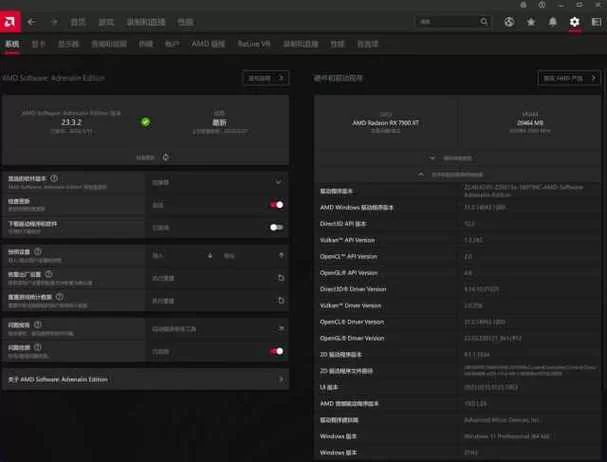Image resolution: width=607 pixels, height=462 pixels.
Task: Click the import snapshot label
Action: click(158, 256)
